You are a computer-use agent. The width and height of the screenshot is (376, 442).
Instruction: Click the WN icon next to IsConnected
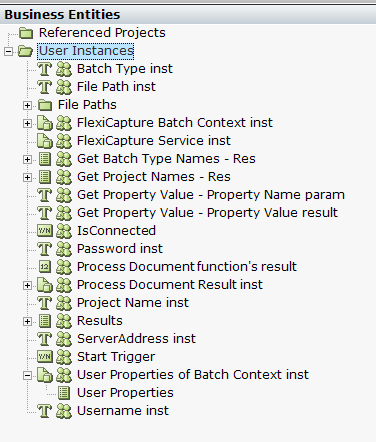click(x=45, y=231)
